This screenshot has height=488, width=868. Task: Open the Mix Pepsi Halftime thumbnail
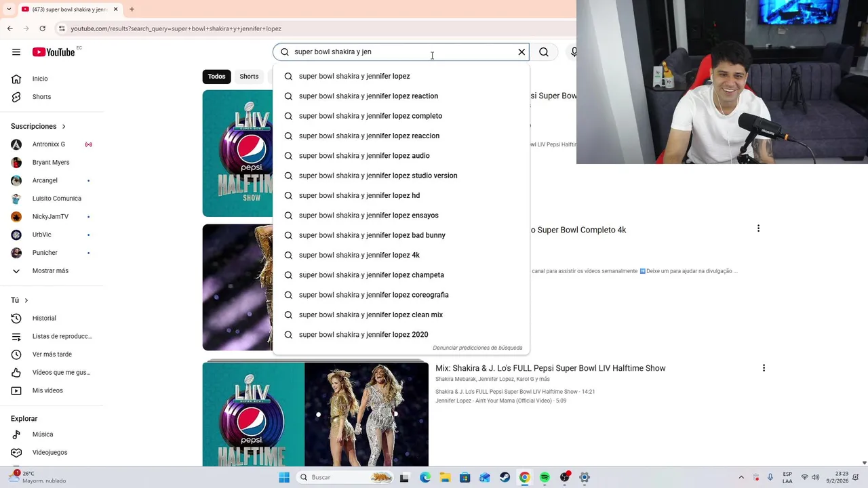pos(315,414)
